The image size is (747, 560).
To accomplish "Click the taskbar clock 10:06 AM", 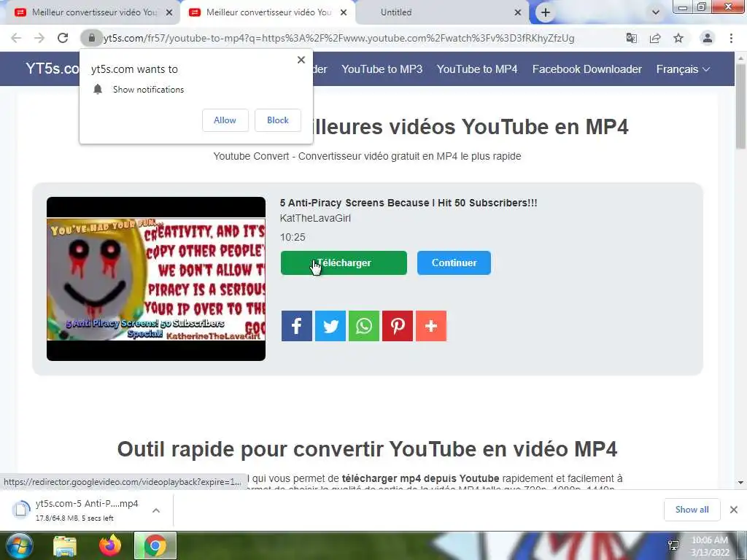I will tap(710, 540).
